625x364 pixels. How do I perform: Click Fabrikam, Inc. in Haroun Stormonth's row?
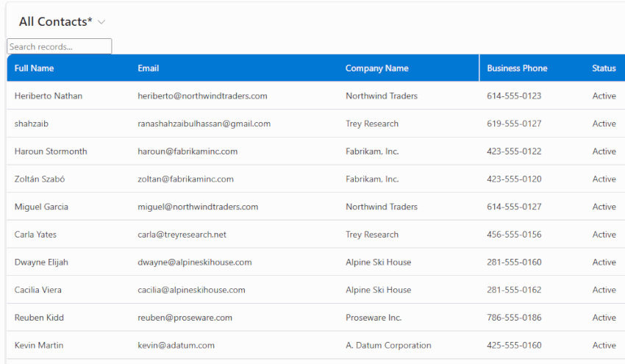(x=372, y=151)
